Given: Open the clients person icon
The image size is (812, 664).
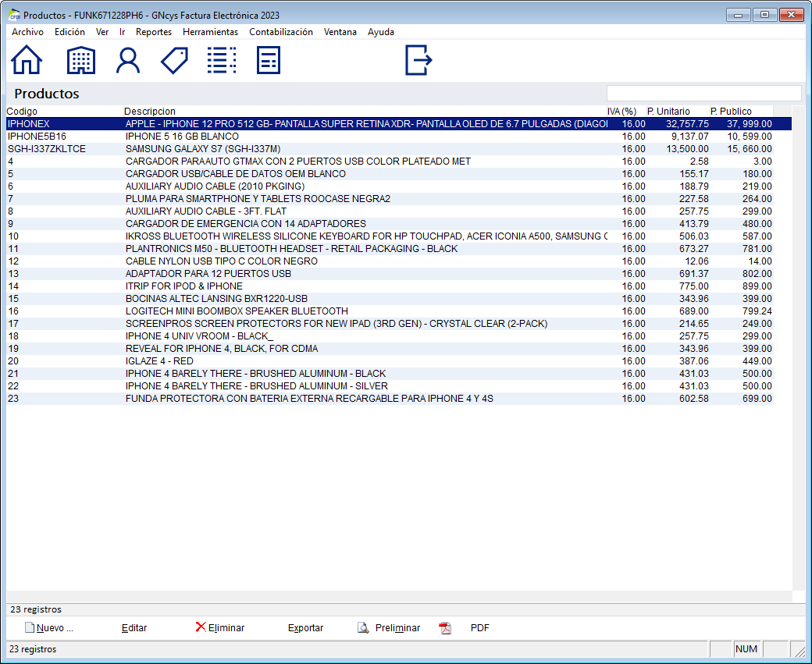Looking at the screenshot, I should tap(128, 61).
